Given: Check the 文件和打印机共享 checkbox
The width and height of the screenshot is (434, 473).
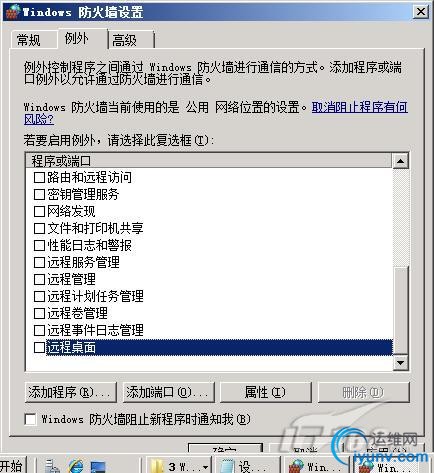Looking at the screenshot, I should [39, 228].
